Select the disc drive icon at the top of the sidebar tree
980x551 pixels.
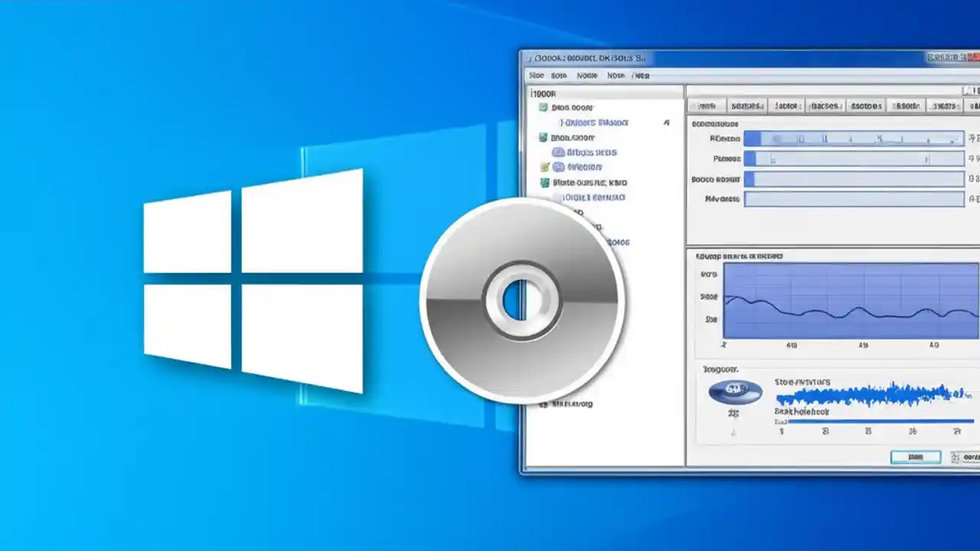click(x=543, y=108)
